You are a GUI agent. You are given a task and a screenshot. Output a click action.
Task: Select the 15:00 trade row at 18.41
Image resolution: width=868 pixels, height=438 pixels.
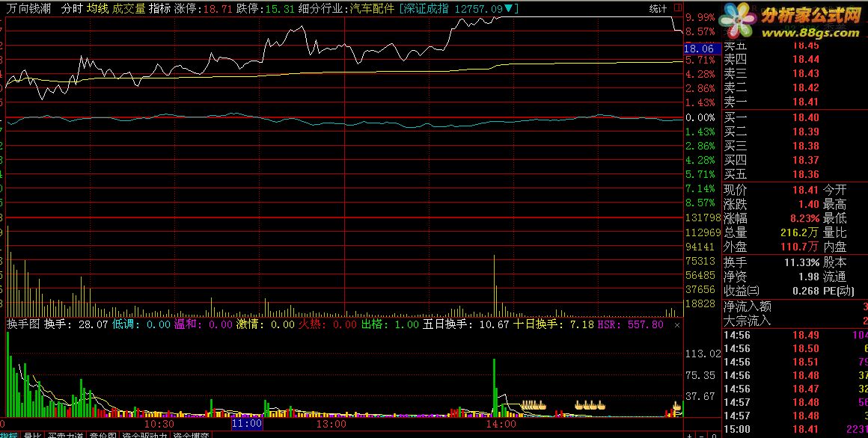click(x=795, y=429)
